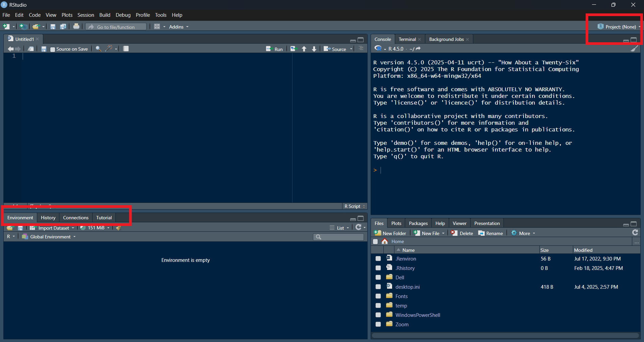Open the workspace panes layout grid icon
The height and width of the screenshot is (342, 644).
(157, 26)
